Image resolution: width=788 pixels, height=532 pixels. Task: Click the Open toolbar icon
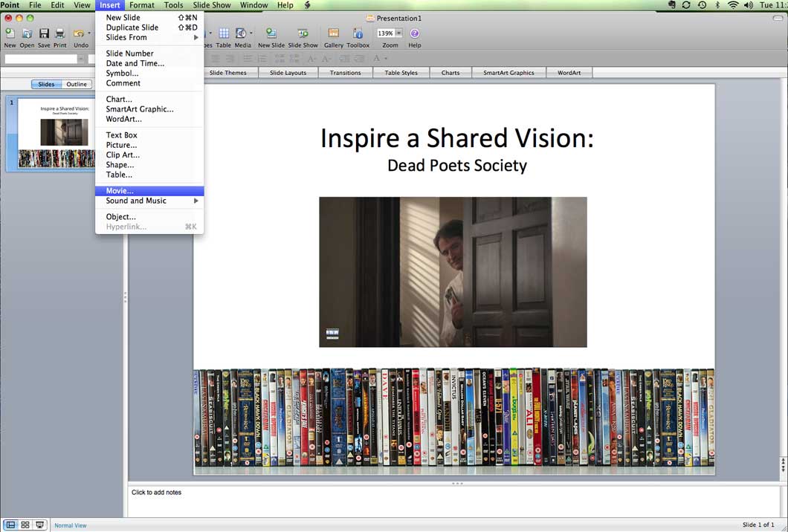point(28,33)
